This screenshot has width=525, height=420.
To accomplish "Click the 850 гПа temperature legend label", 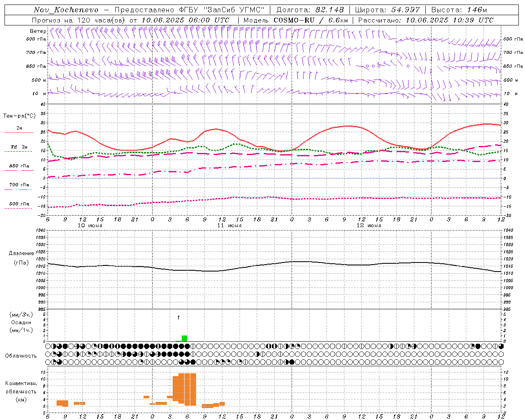I will (x=19, y=166).
